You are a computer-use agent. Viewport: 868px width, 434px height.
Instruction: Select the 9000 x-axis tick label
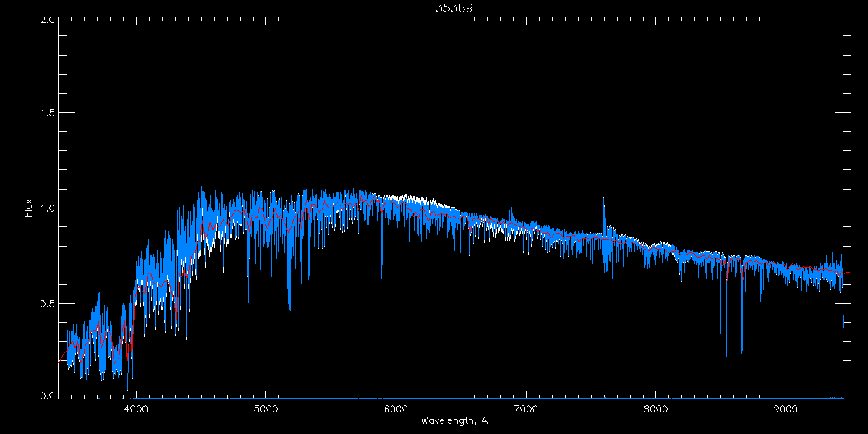(x=786, y=408)
